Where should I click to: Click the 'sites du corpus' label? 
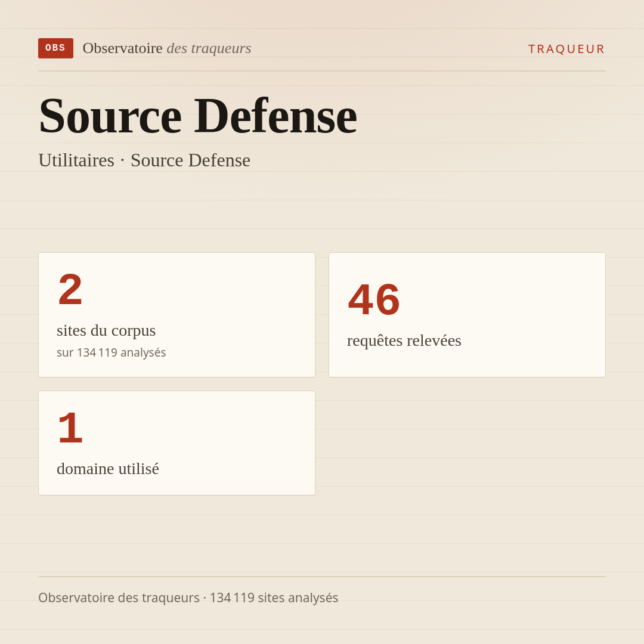click(106, 330)
